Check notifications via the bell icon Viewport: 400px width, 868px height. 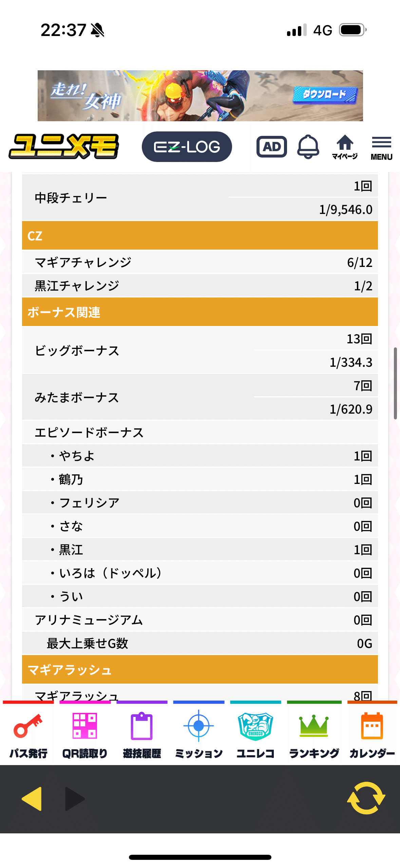coord(308,147)
